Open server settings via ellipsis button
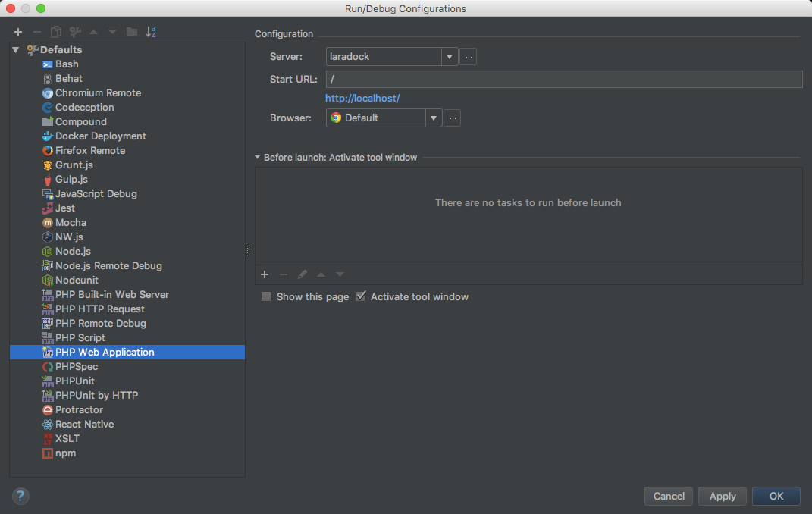Screen dimensions: 812x514 [x=469, y=57]
